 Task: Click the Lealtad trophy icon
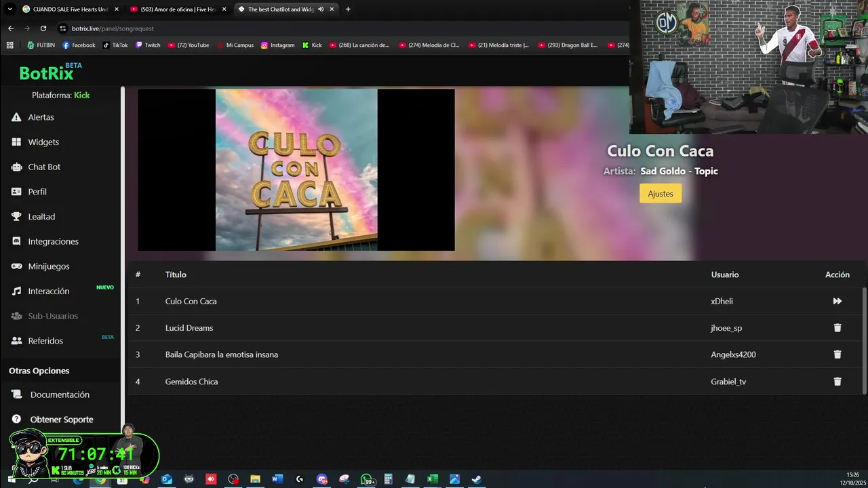(16, 217)
